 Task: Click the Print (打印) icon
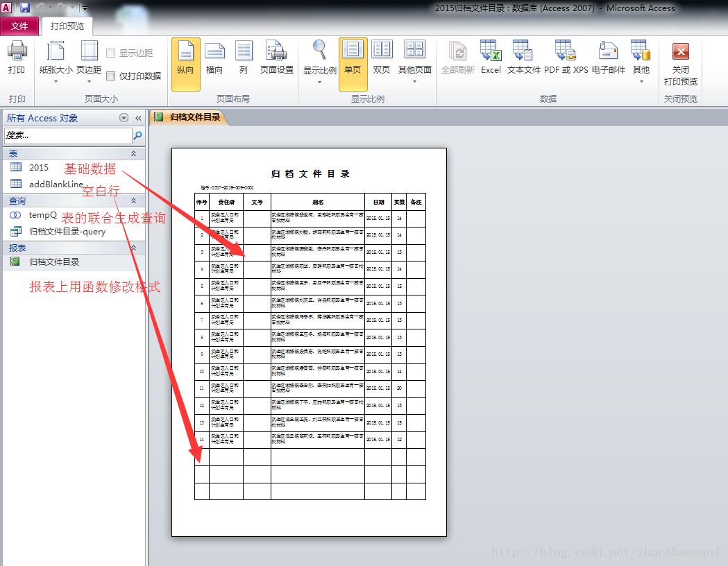(17, 58)
